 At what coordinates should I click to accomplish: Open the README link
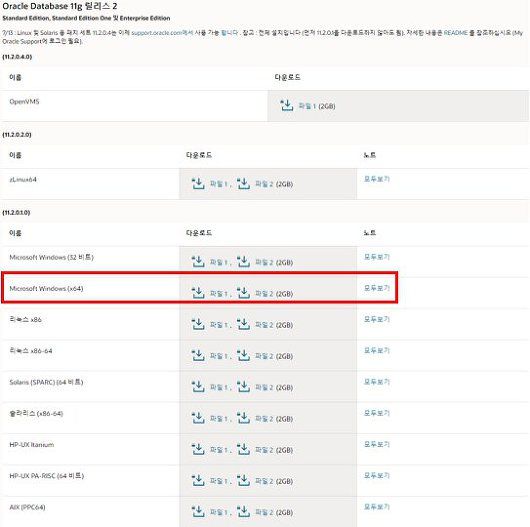tap(455, 33)
